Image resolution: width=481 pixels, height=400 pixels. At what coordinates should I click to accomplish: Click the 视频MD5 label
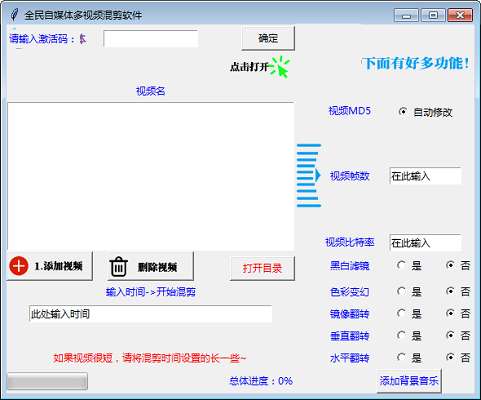click(x=350, y=111)
